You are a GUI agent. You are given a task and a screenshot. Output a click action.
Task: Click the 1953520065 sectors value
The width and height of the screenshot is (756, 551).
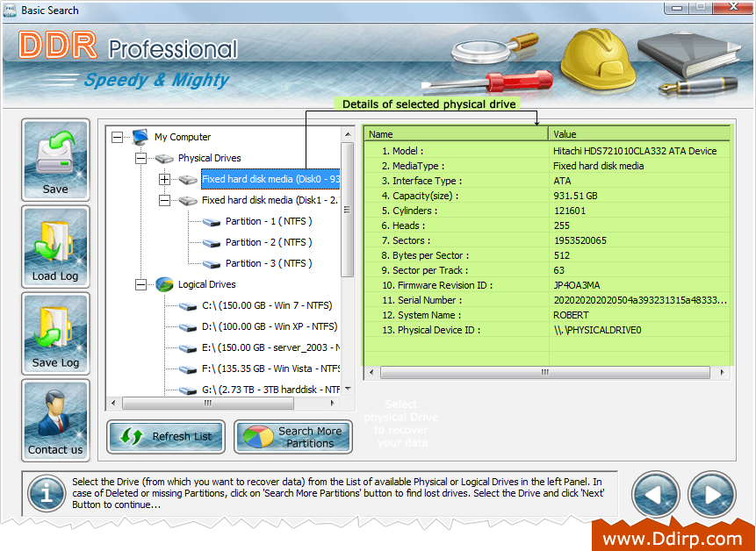coord(580,240)
